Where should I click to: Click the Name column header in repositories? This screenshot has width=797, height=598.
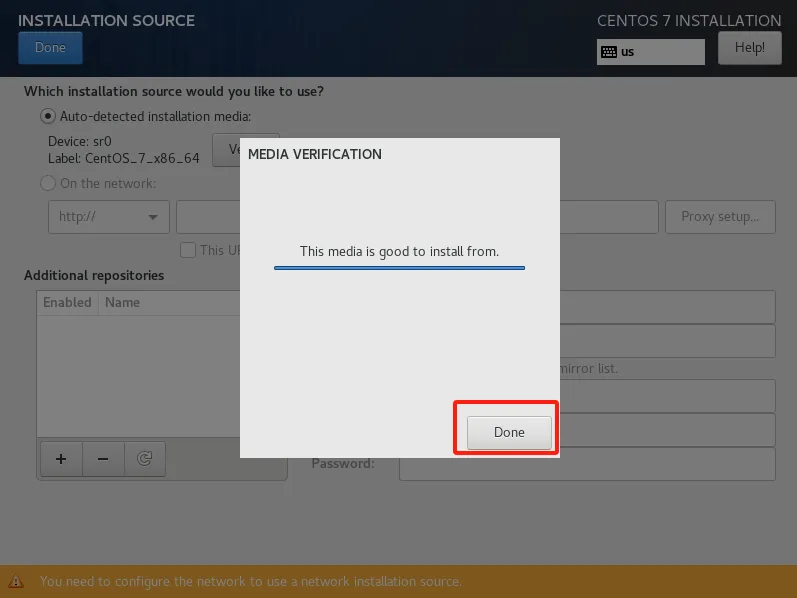123,302
